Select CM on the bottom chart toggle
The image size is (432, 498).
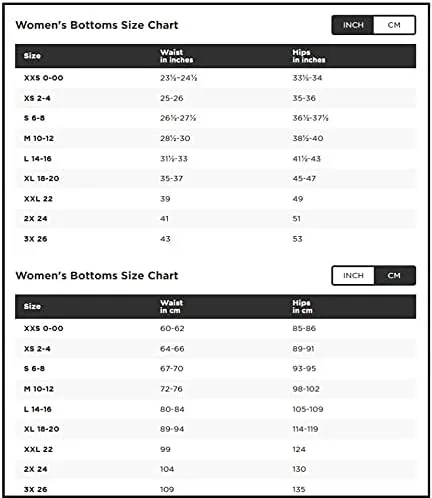pyautogui.click(x=394, y=276)
